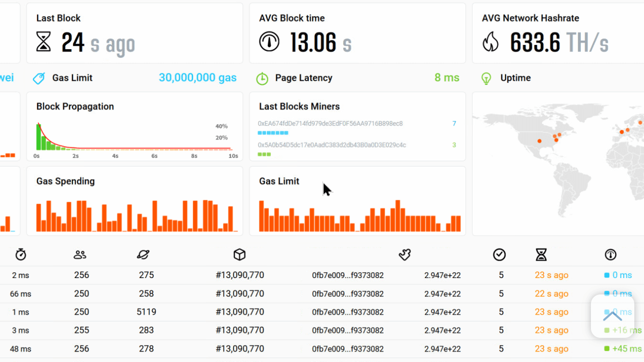Click the 255 peers cell

pyautogui.click(x=82, y=330)
